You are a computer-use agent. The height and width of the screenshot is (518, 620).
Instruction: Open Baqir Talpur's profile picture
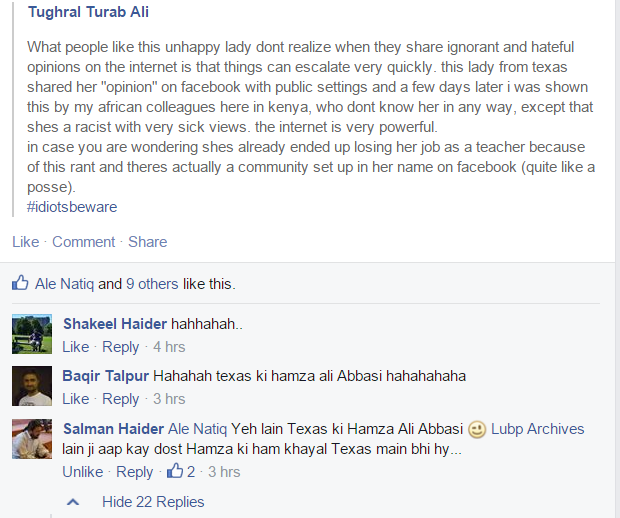tap(32, 386)
